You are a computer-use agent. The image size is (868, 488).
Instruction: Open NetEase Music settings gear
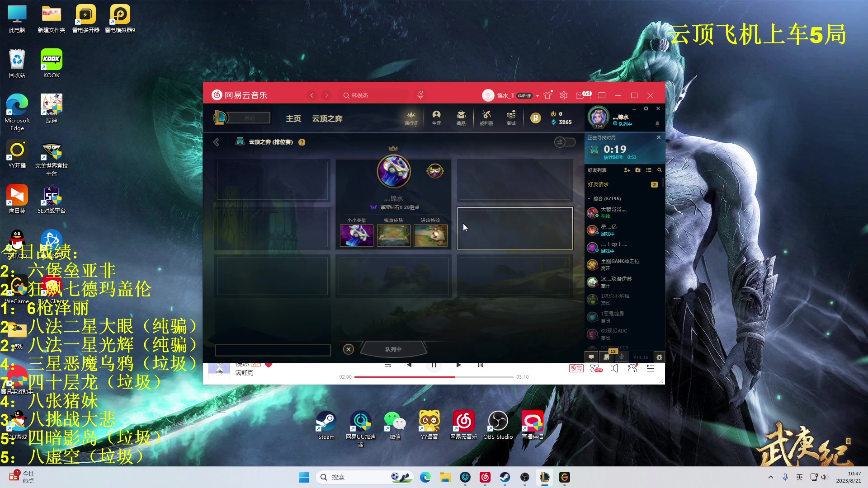(563, 95)
